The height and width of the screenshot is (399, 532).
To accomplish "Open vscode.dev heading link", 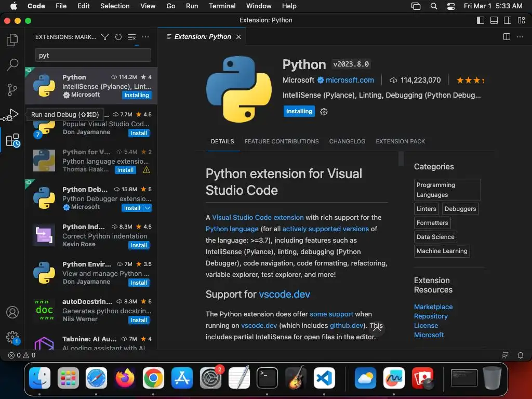I will 284,294.
